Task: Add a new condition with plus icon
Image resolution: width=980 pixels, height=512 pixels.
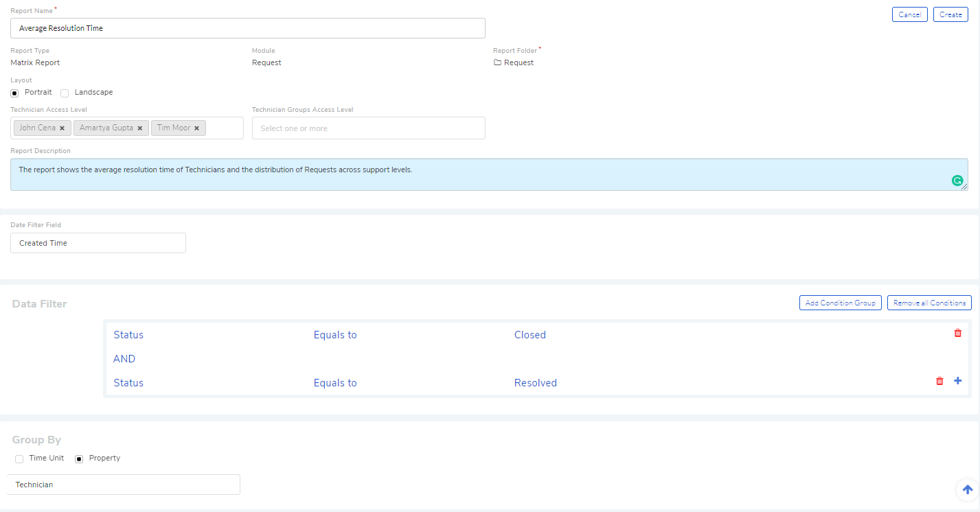Action: 958,381
